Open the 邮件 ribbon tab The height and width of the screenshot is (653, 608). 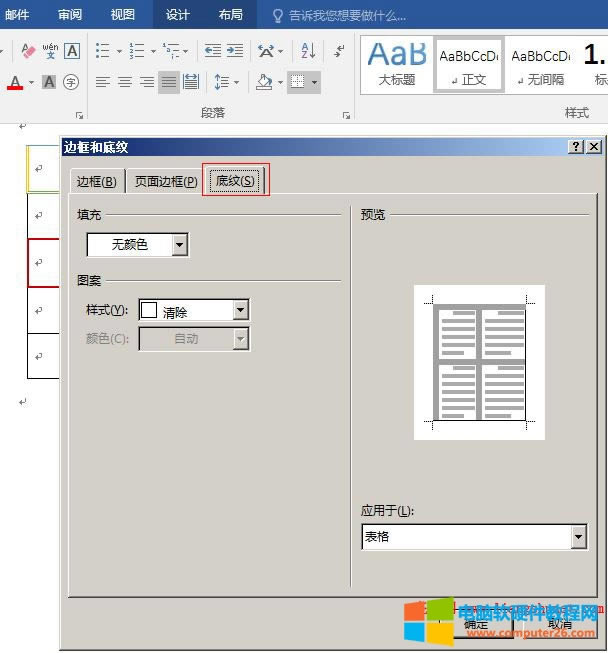click(x=17, y=15)
